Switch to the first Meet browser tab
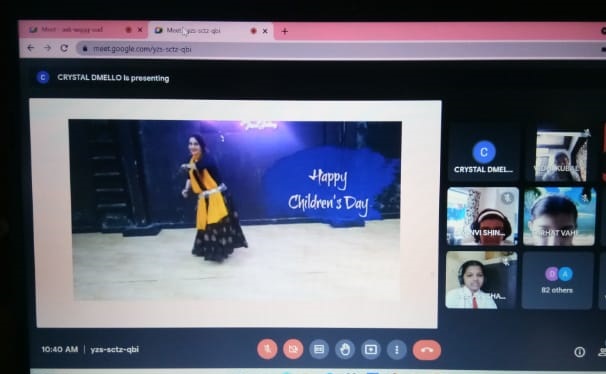This screenshot has height=374, width=606. (83, 30)
